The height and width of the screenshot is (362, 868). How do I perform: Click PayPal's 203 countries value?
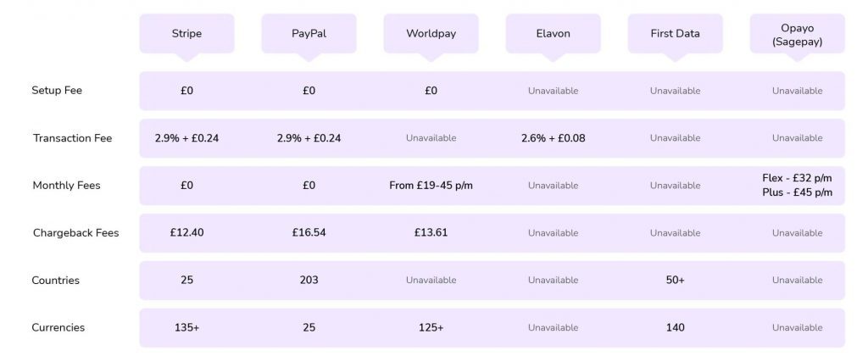309,280
